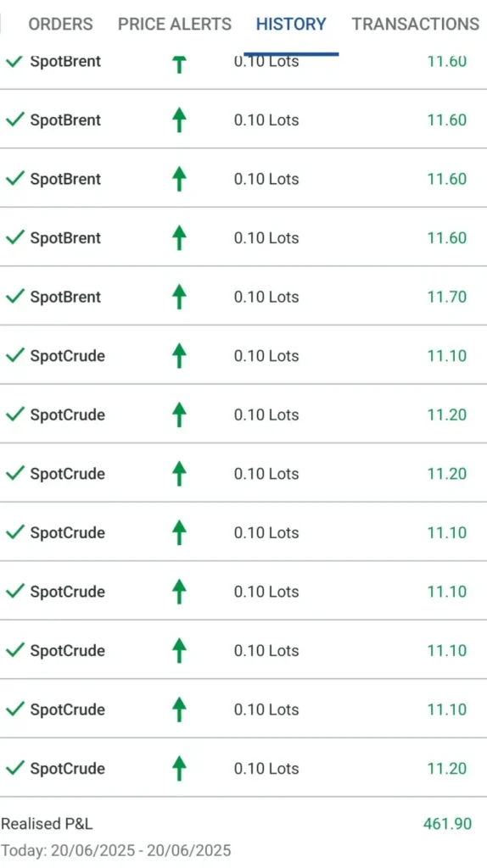Screen dimensions: 487x868
Task: Open the Today 20/06/2025 date range selector
Action: (115, 850)
